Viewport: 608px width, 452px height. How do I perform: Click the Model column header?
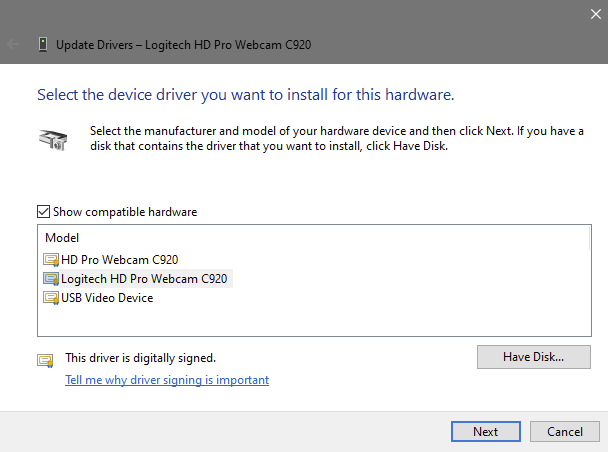click(62, 238)
